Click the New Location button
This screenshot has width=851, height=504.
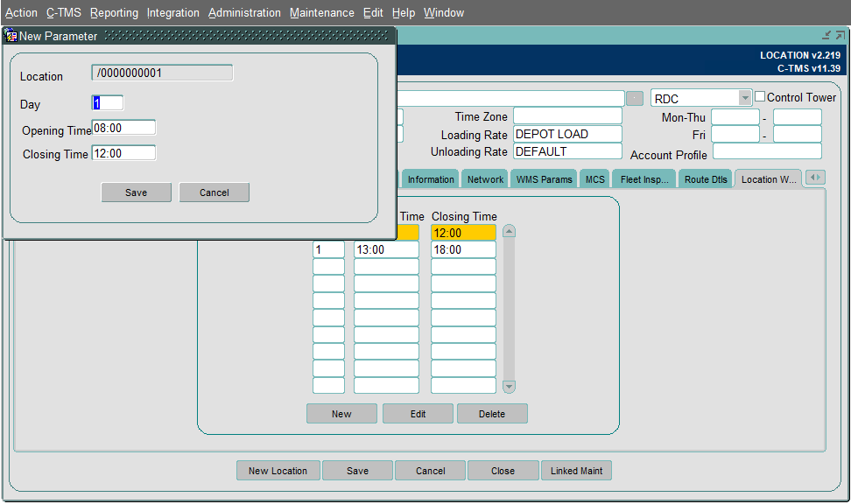(278, 471)
